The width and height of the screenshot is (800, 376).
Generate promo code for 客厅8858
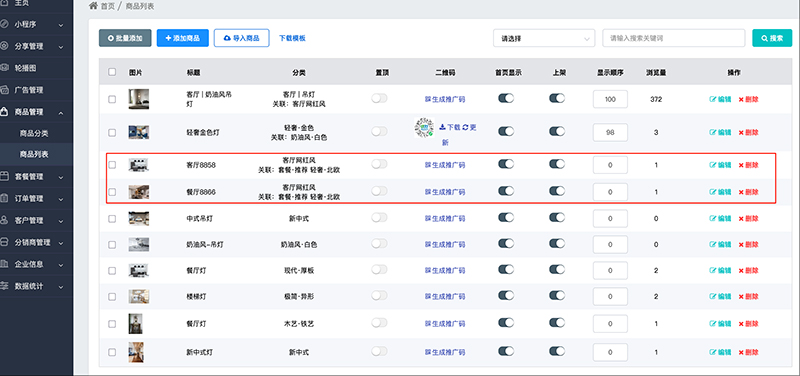coord(445,165)
